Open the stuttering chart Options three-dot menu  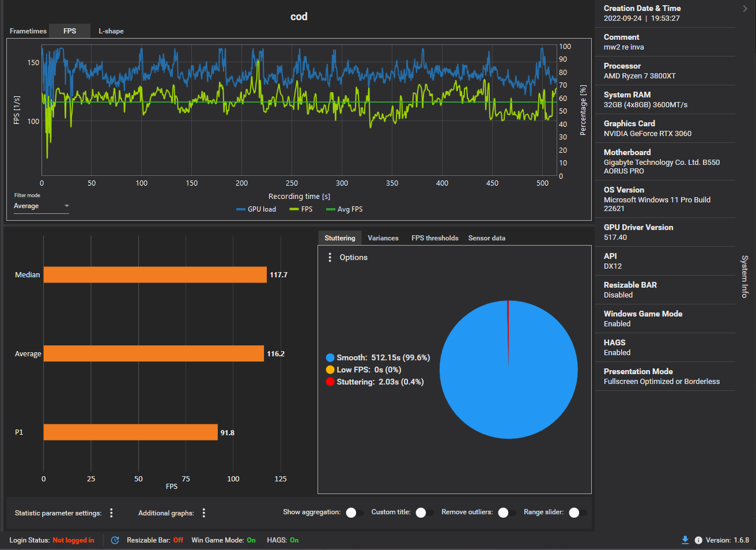coord(330,258)
